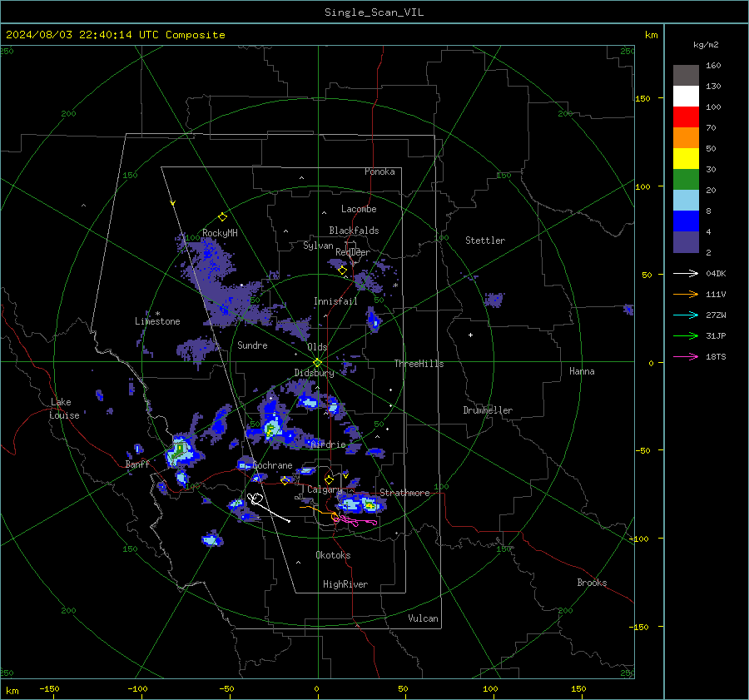Image resolution: width=749 pixels, height=700 pixels.
Task: Click the ThreeHills city label
Action: point(419,364)
